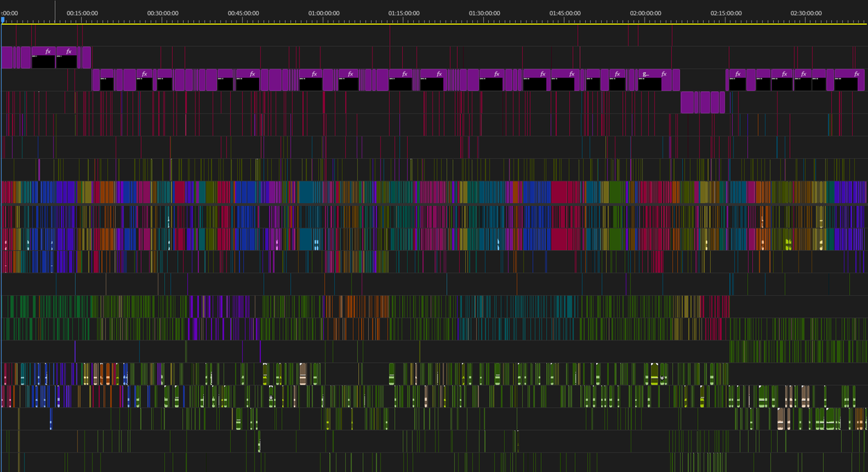Jump to 02:15:00:00 on the time ruler
The width and height of the screenshot is (868, 472).
click(726, 13)
